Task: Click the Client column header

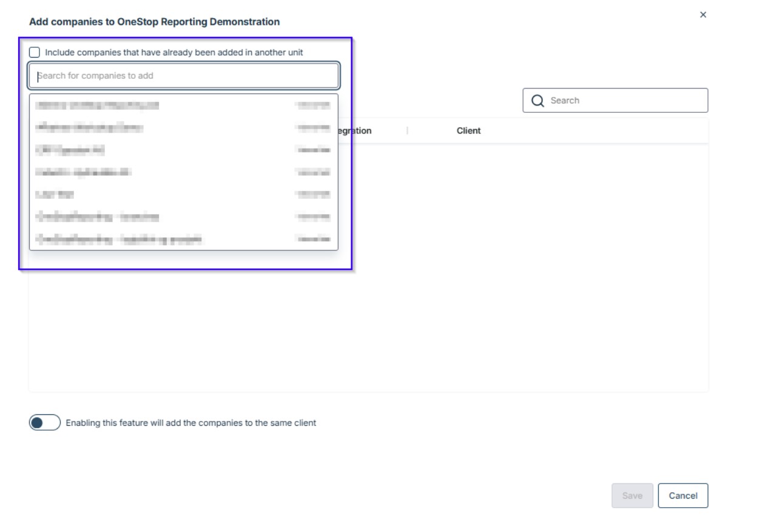Action: [468, 131]
